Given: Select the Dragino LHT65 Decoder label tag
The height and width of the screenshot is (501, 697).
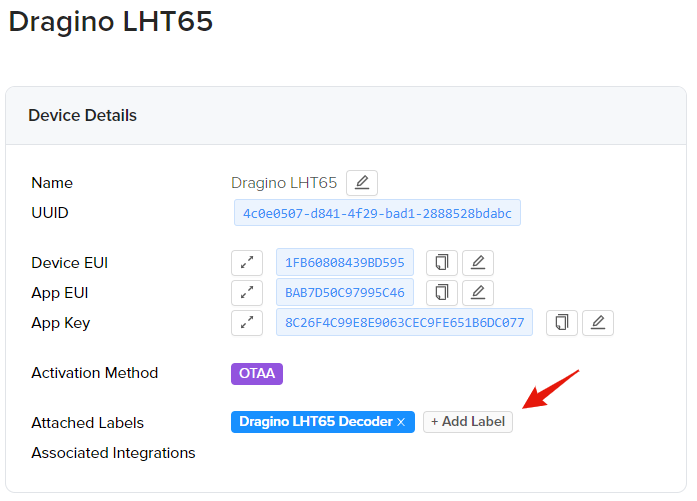Looking at the screenshot, I should click(315, 422).
